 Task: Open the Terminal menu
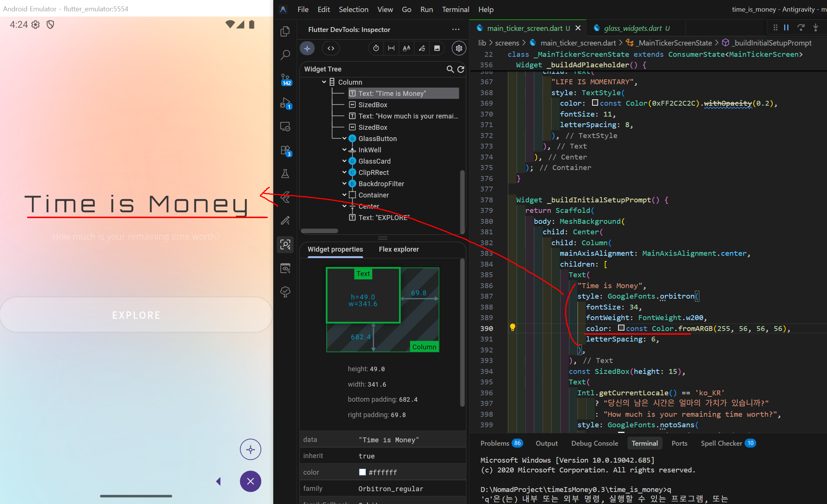pyautogui.click(x=455, y=9)
